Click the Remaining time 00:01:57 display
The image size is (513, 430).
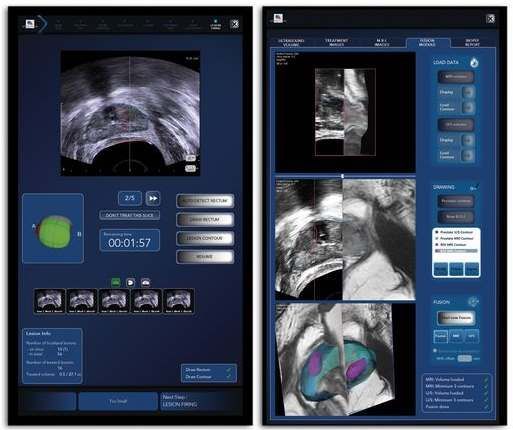[130, 240]
